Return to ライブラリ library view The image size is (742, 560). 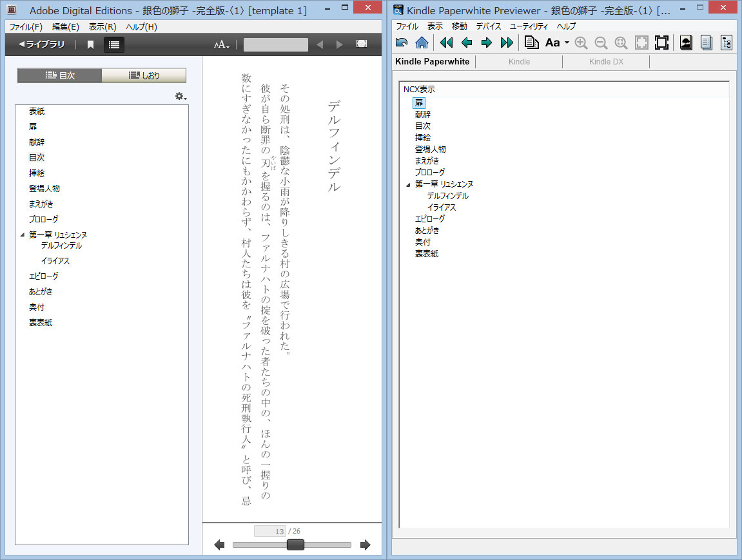(41, 44)
